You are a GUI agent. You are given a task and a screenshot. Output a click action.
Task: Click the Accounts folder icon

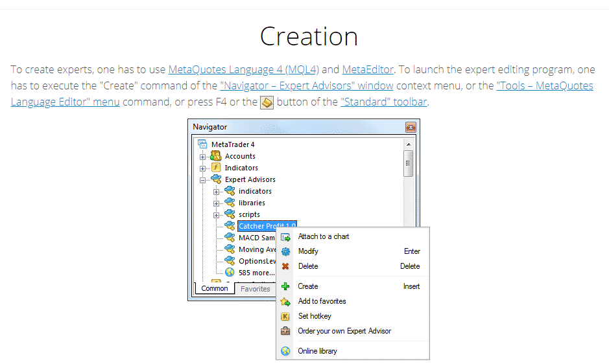[x=215, y=156]
